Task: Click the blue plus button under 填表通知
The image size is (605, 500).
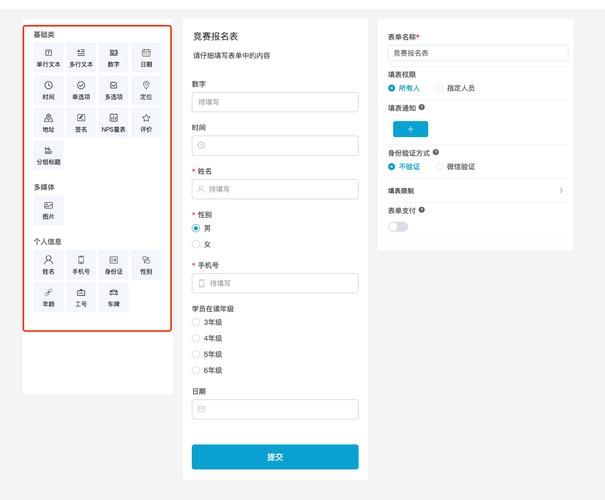Action: [410, 129]
